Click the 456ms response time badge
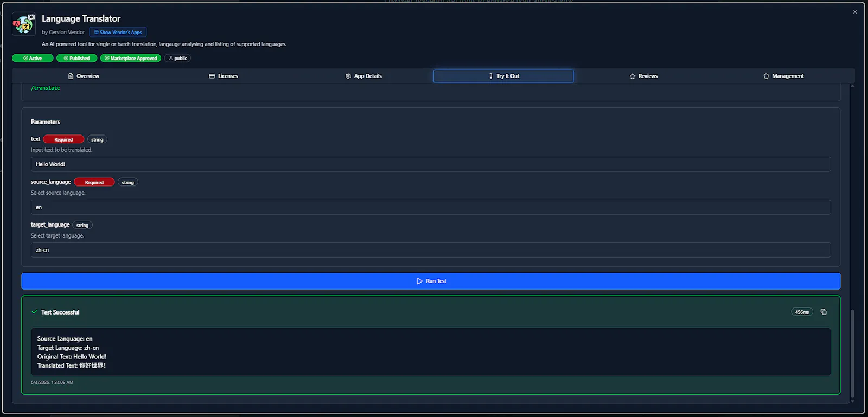Screen dimensions: 868x417 pyautogui.click(x=802, y=312)
